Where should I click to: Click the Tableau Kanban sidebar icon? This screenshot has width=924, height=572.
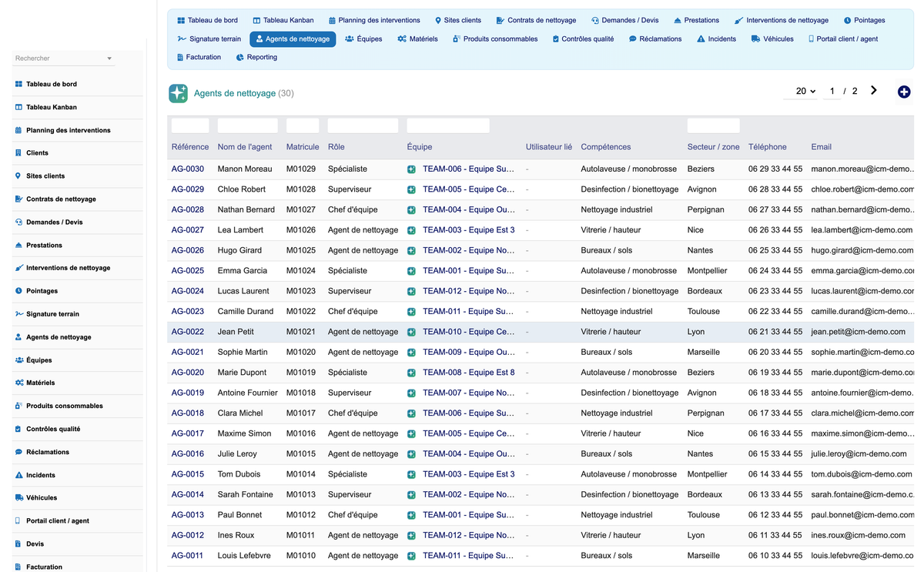pyautogui.click(x=18, y=107)
